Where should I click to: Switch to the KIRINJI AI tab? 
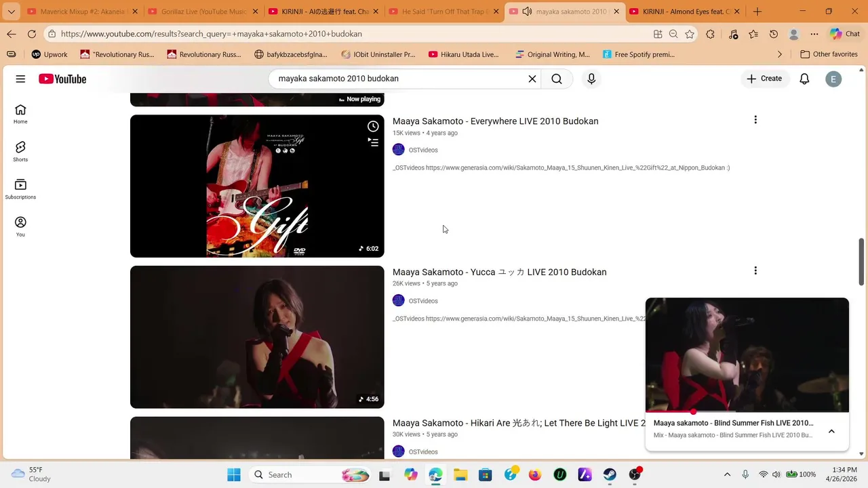pyautogui.click(x=323, y=12)
